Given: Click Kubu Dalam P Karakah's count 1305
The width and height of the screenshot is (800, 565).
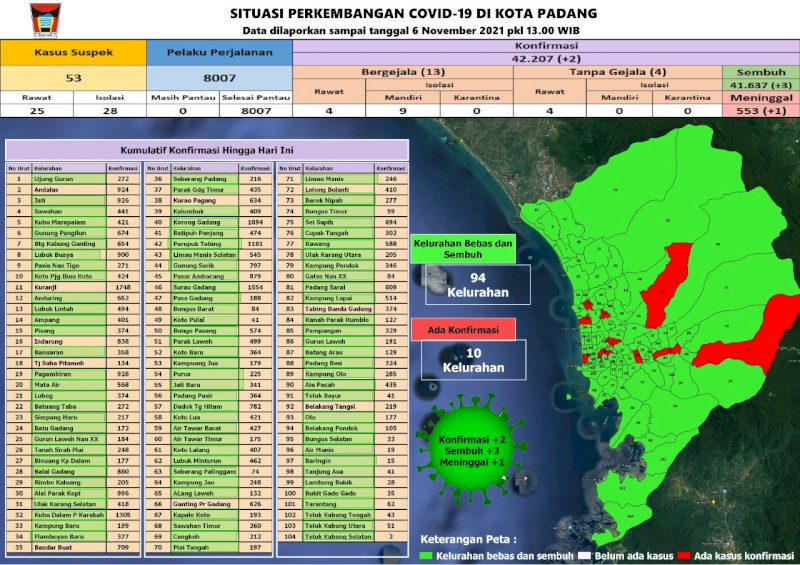Looking at the screenshot, I should point(123,515).
